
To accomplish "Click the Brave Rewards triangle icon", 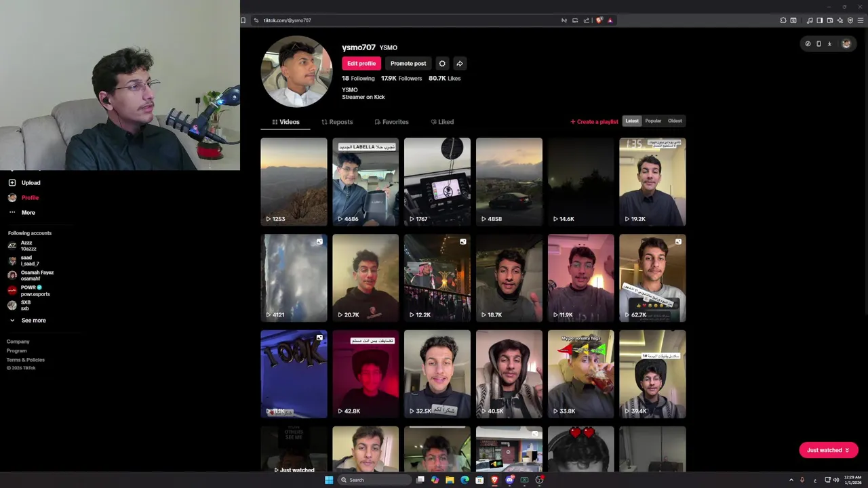I will (x=610, y=20).
